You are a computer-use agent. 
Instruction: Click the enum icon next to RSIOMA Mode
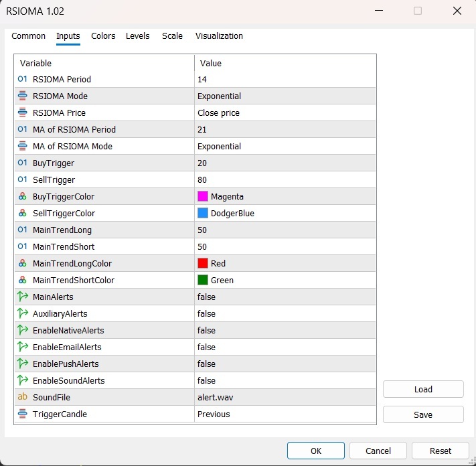point(23,96)
